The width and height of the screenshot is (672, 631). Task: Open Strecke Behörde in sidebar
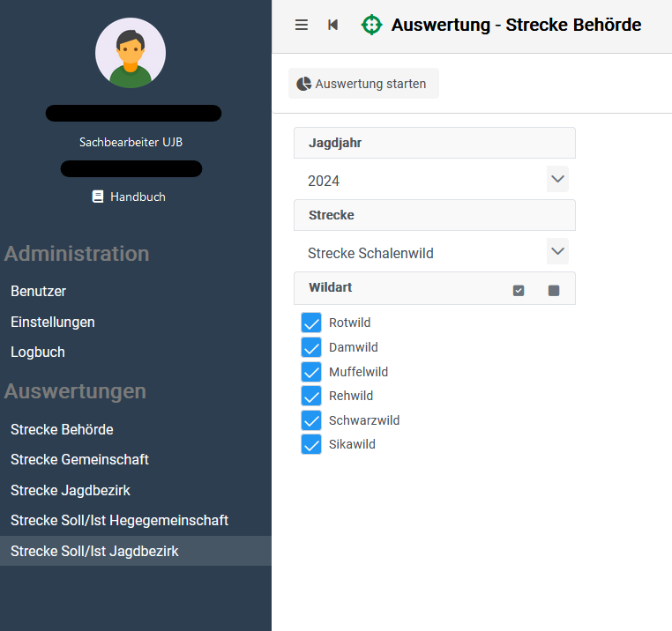tap(62, 429)
